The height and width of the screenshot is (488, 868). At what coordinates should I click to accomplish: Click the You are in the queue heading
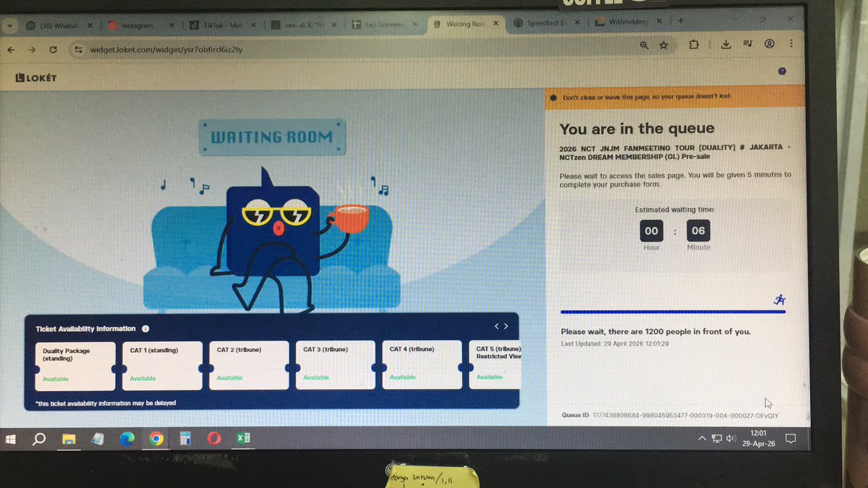[637, 129]
